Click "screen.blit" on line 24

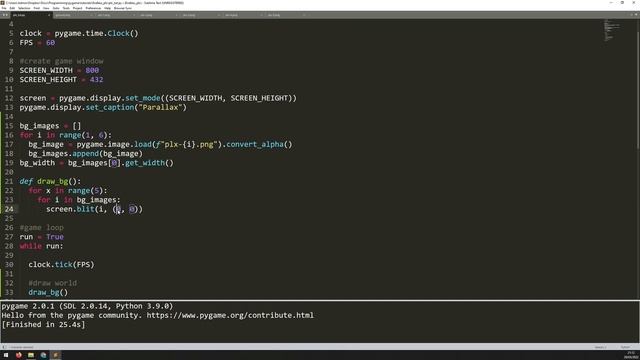(x=70, y=209)
